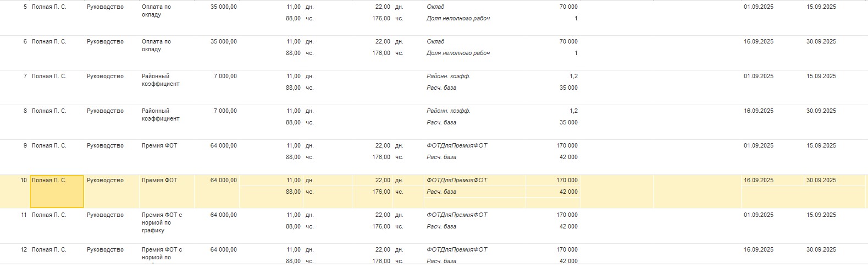This screenshot has height=267, width=868.
Task: Click 'ФОТДляПремияФОТ' indicator in row 9
Action: 457,146
